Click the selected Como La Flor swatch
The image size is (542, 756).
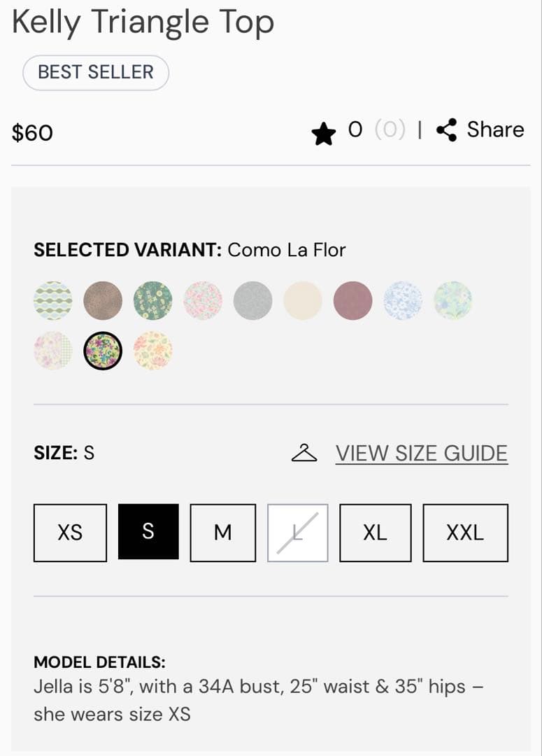(x=103, y=351)
